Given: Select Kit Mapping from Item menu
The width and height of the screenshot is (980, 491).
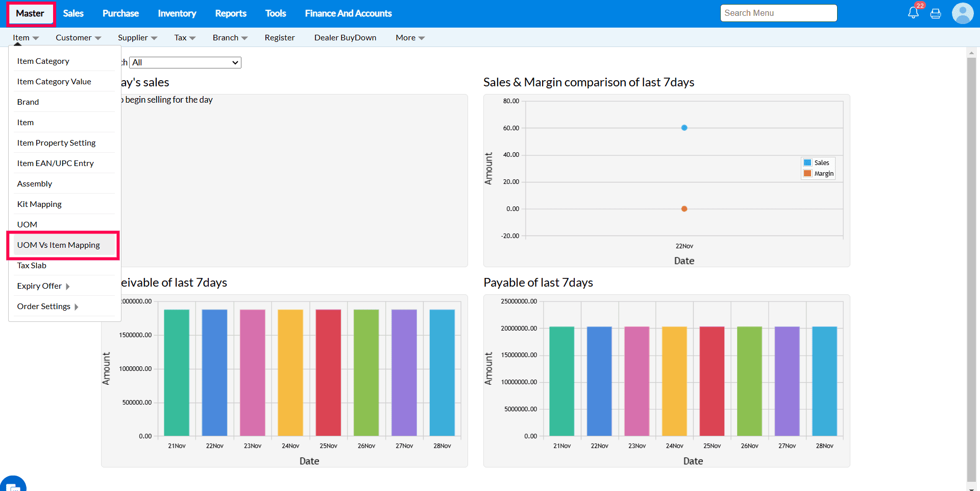Looking at the screenshot, I should (x=39, y=204).
